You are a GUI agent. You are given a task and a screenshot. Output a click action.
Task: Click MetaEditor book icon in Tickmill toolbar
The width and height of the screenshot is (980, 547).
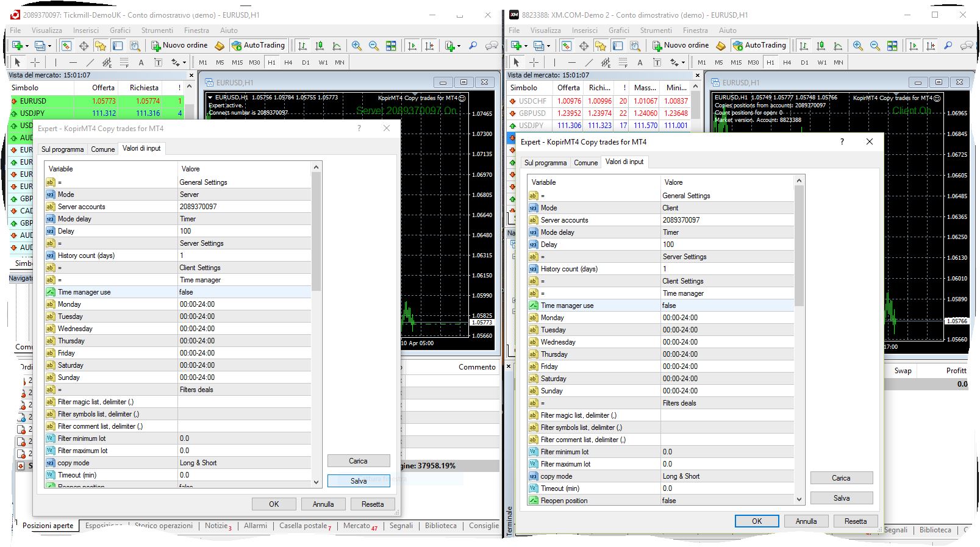220,46
